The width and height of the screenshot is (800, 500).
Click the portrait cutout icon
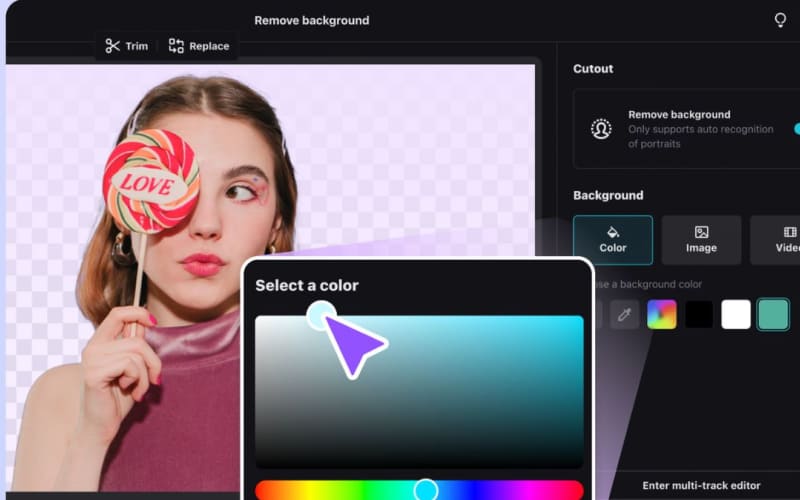pos(601,129)
